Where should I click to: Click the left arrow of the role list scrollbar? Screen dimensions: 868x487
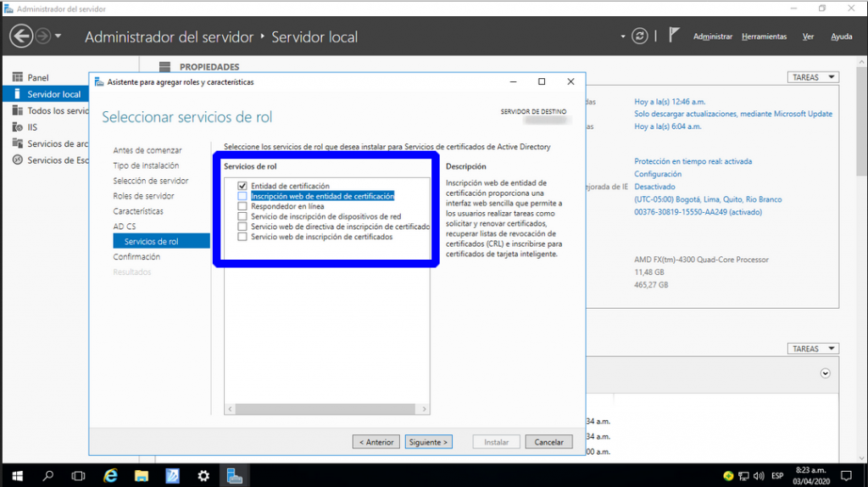pyautogui.click(x=231, y=409)
